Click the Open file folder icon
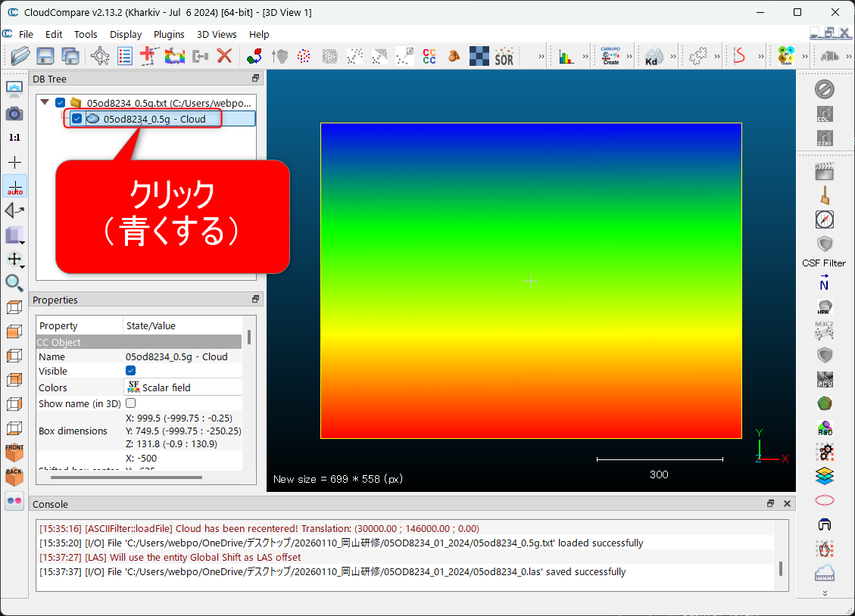Image resolution: width=855 pixels, height=616 pixels. tap(20, 55)
